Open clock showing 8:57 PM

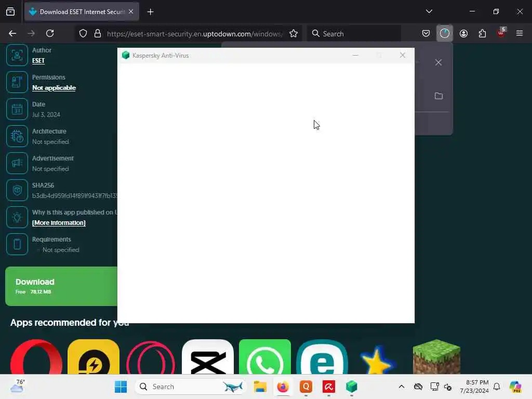click(474, 387)
